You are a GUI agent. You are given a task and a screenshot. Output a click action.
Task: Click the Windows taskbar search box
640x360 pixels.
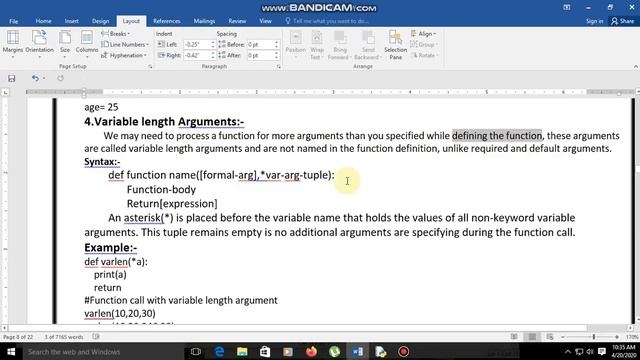pos(102,351)
